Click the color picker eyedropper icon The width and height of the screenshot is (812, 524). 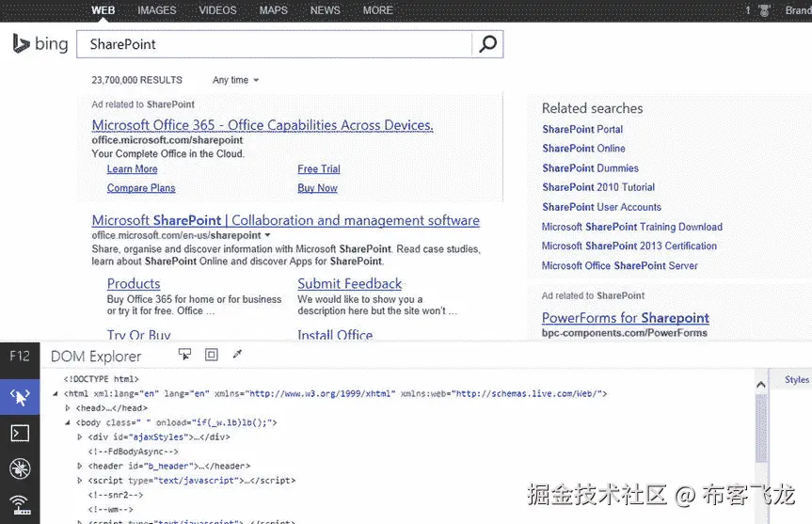click(x=237, y=354)
